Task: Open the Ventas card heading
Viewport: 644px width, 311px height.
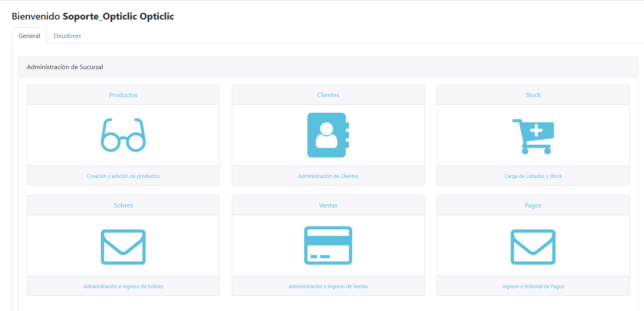Action: pos(328,205)
